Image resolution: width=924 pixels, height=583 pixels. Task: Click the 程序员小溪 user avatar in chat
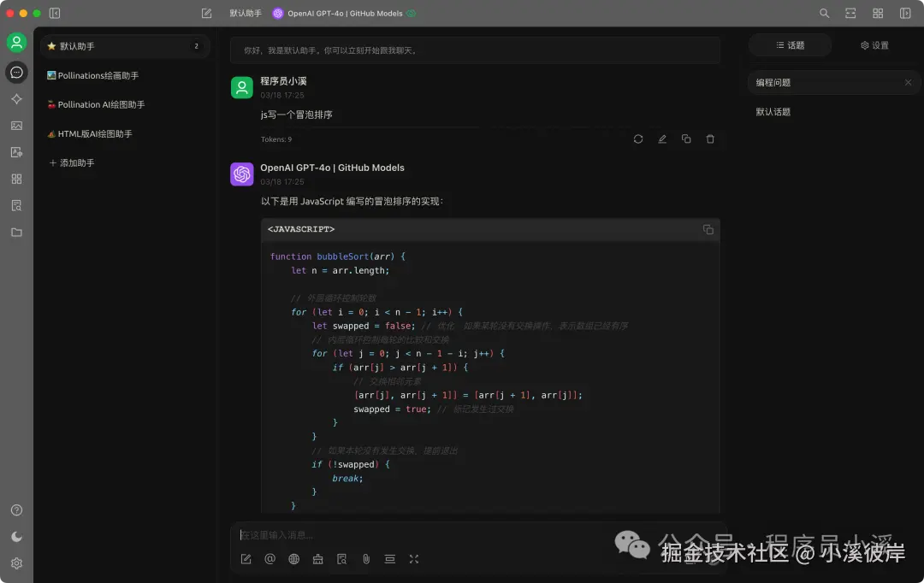[x=241, y=87]
